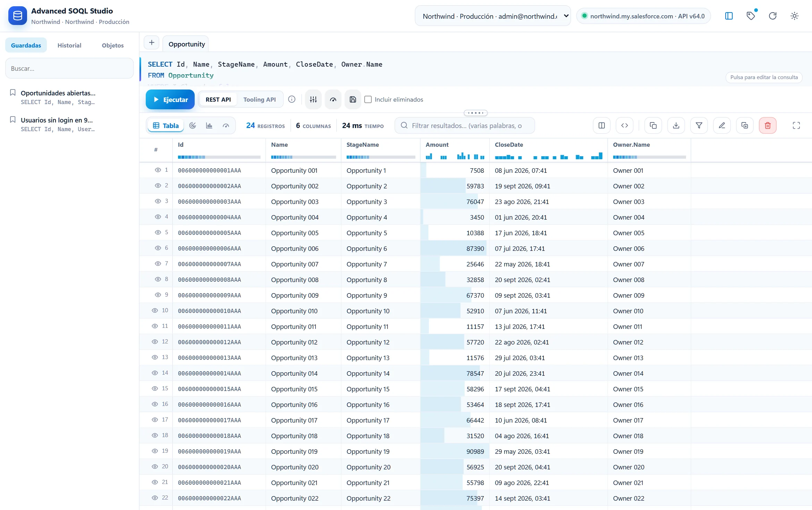Image resolution: width=812 pixels, height=510 pixels.
Task: Run the query with Ejecutar button
Action: [170, 100]
